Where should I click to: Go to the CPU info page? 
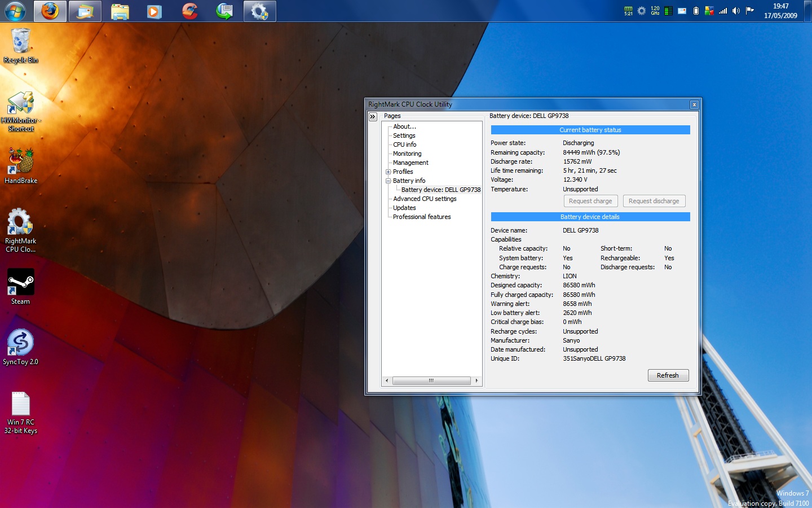(405, 144)
